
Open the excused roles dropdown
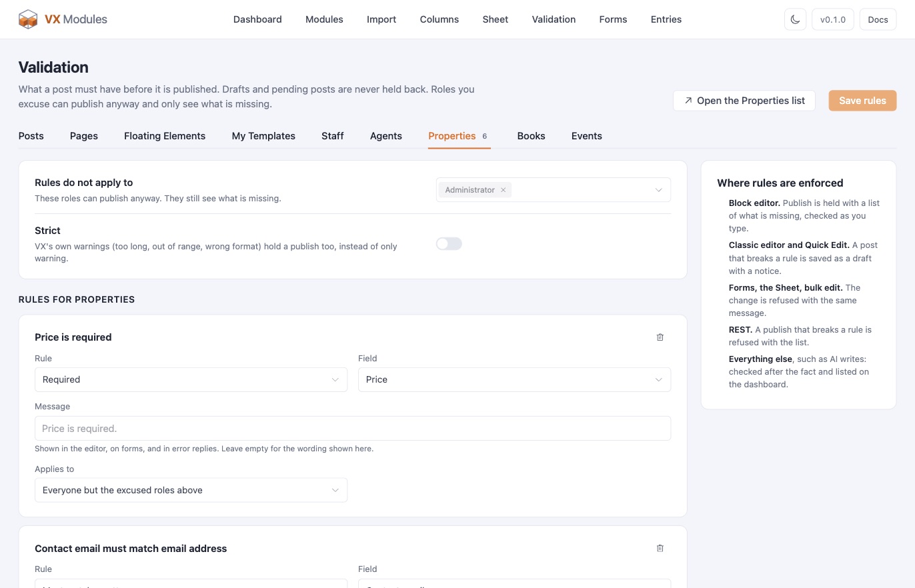tap(554, 190)
